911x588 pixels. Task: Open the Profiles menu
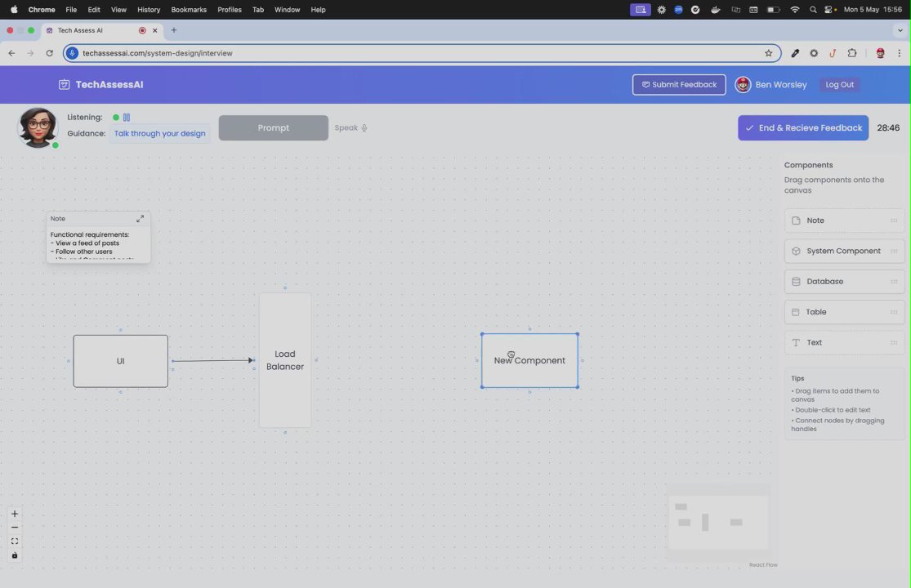coord(230,10)
